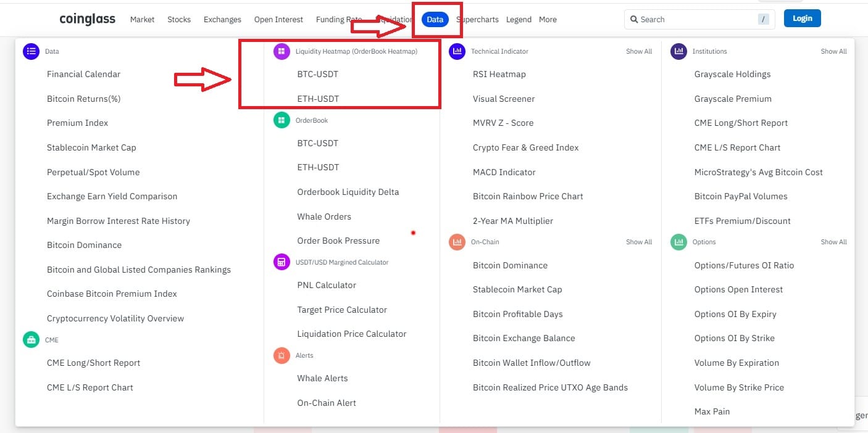This screenshot has height=433, width=868.
Task: Open On-Chain Alert
Action: pyautogui.click(x=327, y=403)
